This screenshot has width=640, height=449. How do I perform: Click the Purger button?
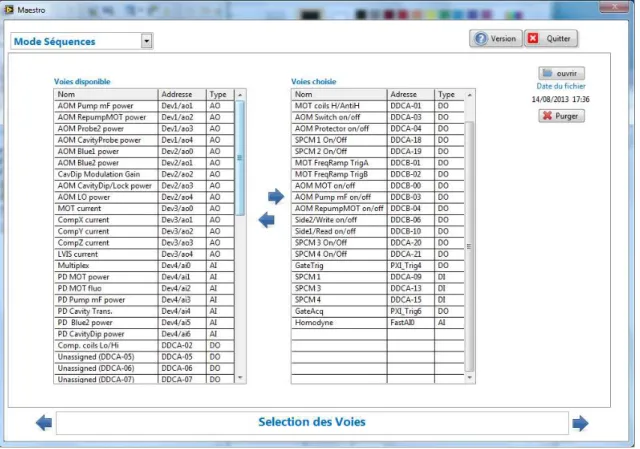(x=561, y=116)
